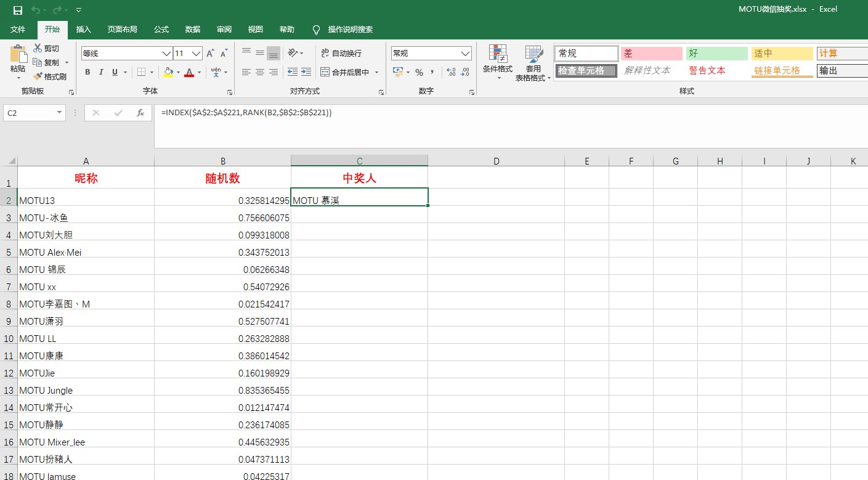This screenshot has height=480, width=868.
Task: Open the 公式 ribbon tab
Action: [x=161, y=30]
